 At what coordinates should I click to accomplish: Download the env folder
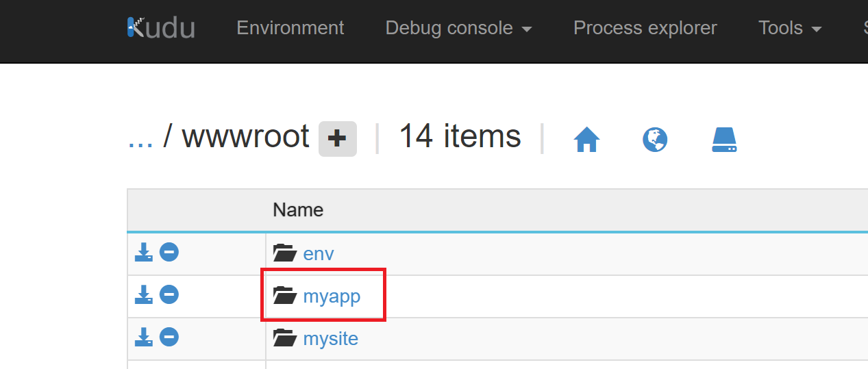[x=143, y=253]
